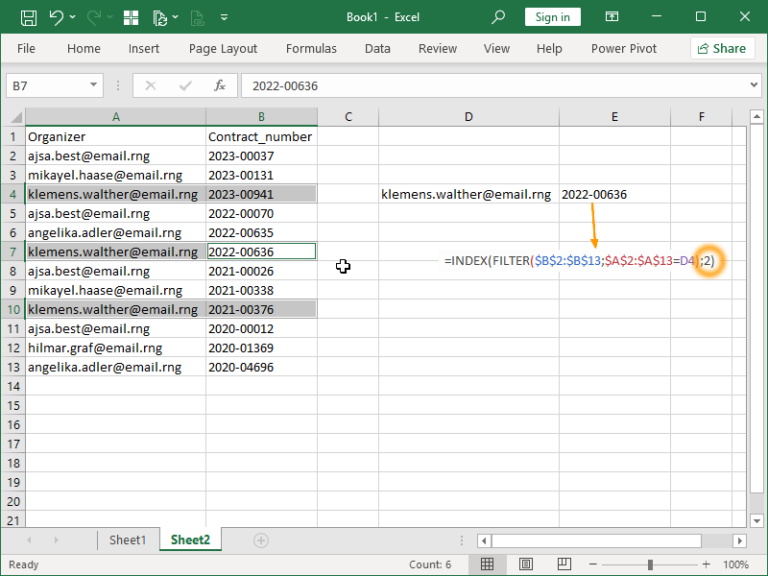Select cell with 2020-04696
The height and width of the screenshot is (576, 768).
[262, 367]
